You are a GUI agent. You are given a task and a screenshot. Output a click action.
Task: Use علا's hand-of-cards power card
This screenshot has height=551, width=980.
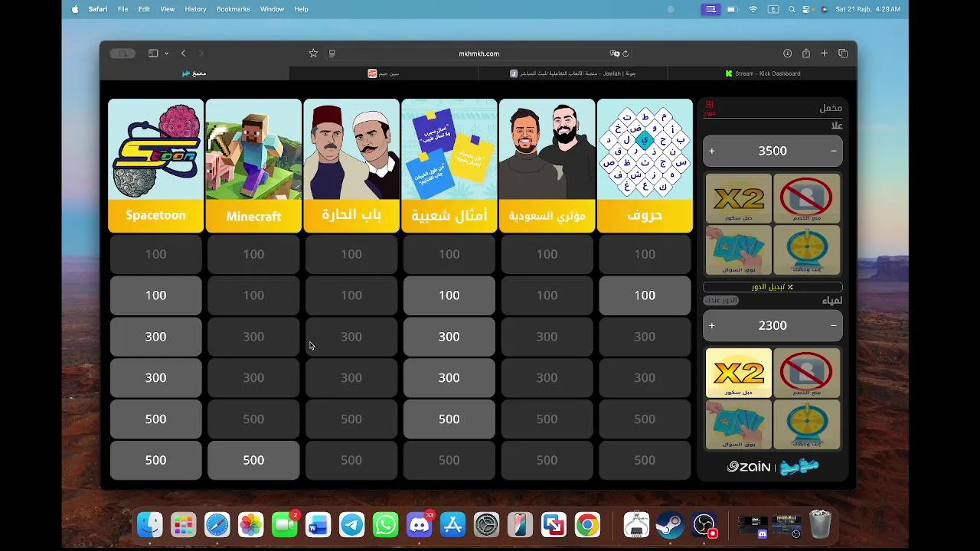738,249
